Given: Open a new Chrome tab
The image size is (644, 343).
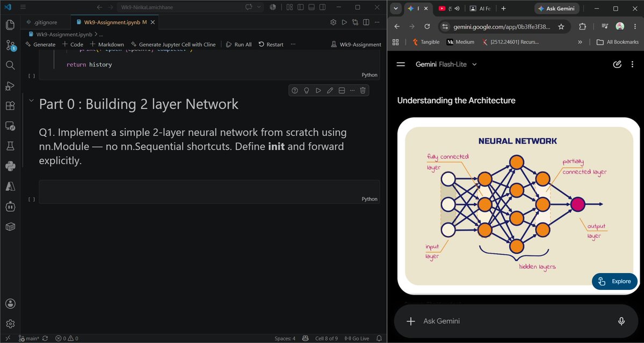Looking at the screenshot, I should [x=503, y=9].
